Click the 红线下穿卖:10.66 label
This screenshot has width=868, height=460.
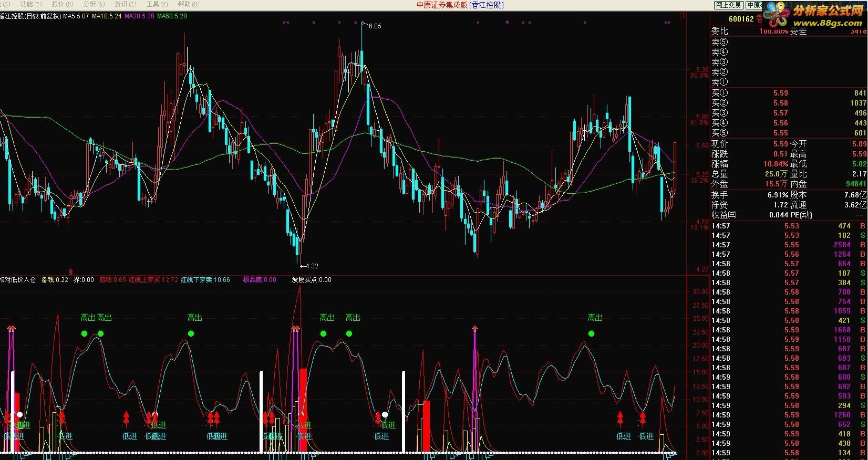205,280
